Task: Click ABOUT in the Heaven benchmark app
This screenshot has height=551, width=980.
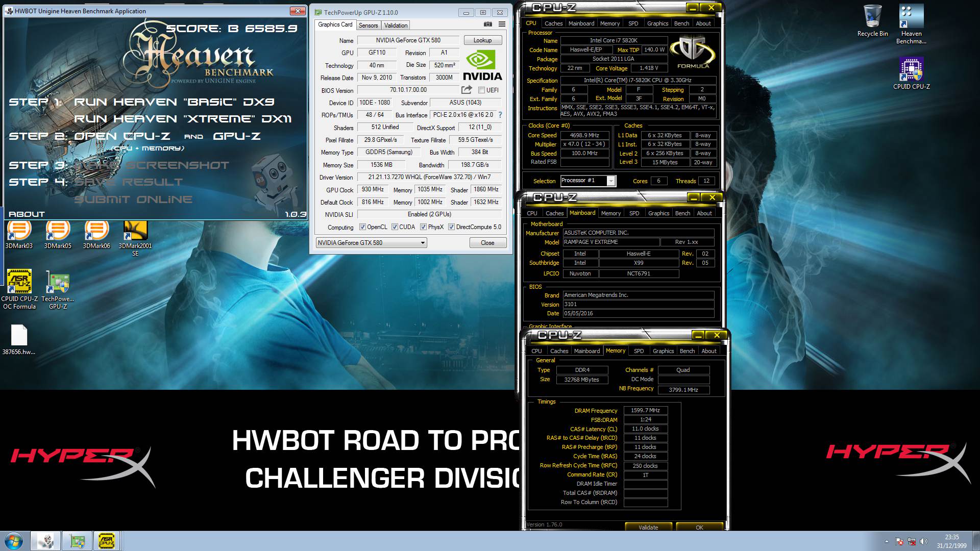Action: click(x=27, y=214)
